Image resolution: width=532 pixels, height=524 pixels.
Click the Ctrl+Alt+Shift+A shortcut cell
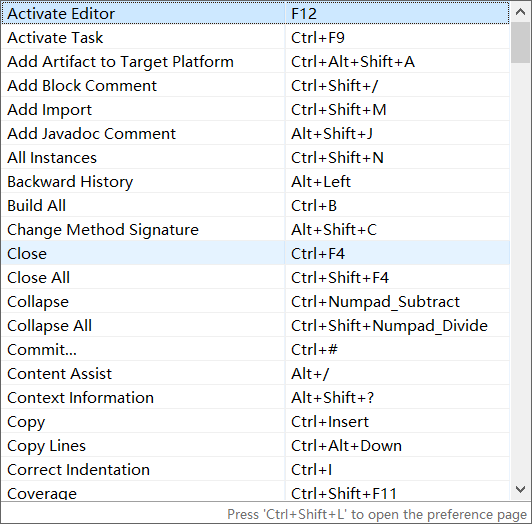[x=397, y=61]
